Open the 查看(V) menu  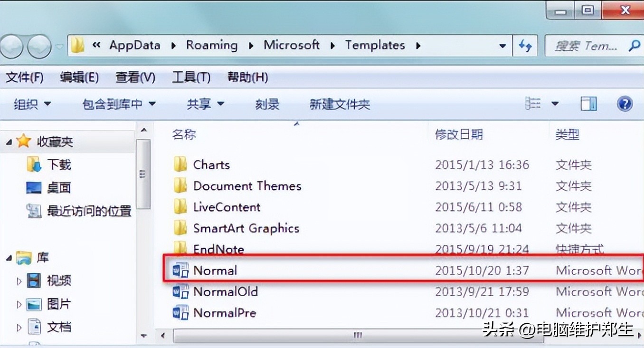135,77
